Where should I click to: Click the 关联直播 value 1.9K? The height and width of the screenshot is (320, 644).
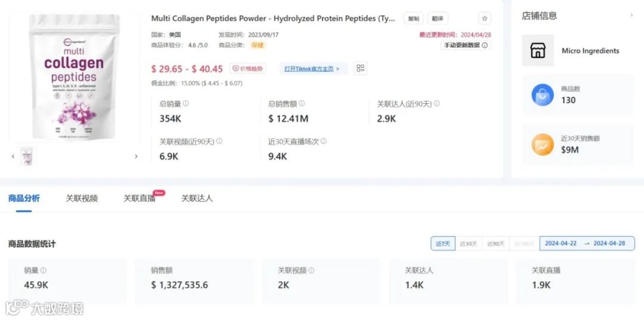(x=541, y=285)
